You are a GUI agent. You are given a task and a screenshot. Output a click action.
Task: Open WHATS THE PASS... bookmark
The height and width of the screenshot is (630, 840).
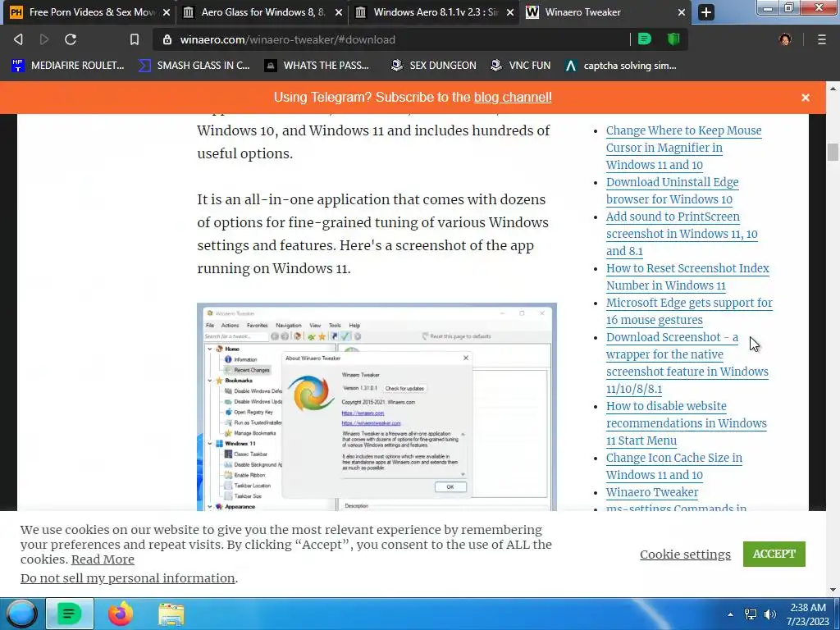tap(317, 66)
